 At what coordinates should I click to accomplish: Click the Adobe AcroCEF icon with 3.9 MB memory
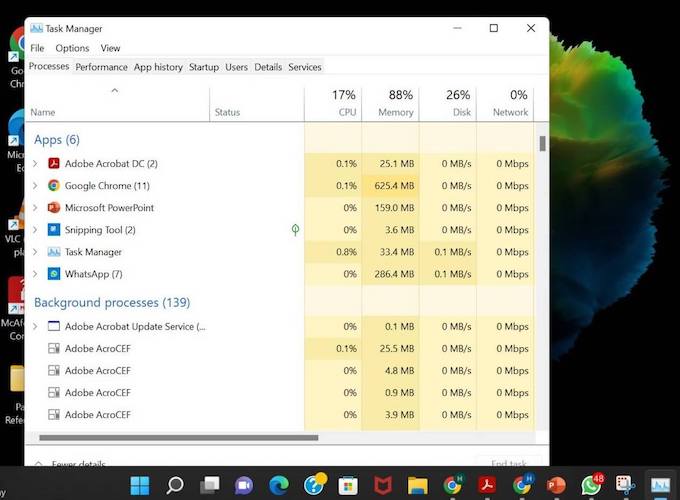54,415
